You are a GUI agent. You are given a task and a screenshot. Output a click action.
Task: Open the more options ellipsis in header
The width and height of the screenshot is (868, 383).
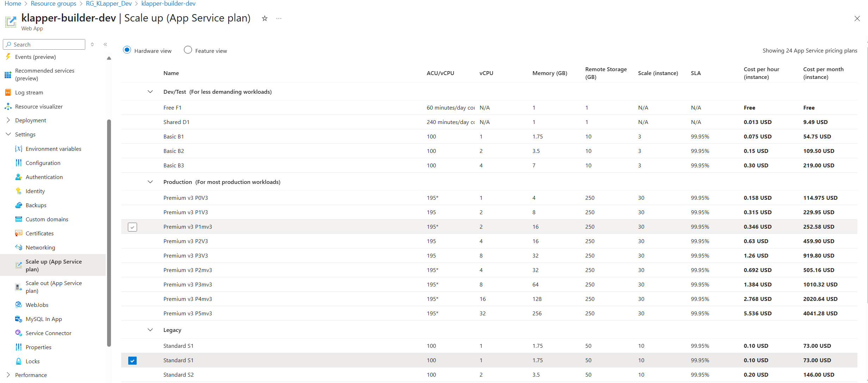279,18
